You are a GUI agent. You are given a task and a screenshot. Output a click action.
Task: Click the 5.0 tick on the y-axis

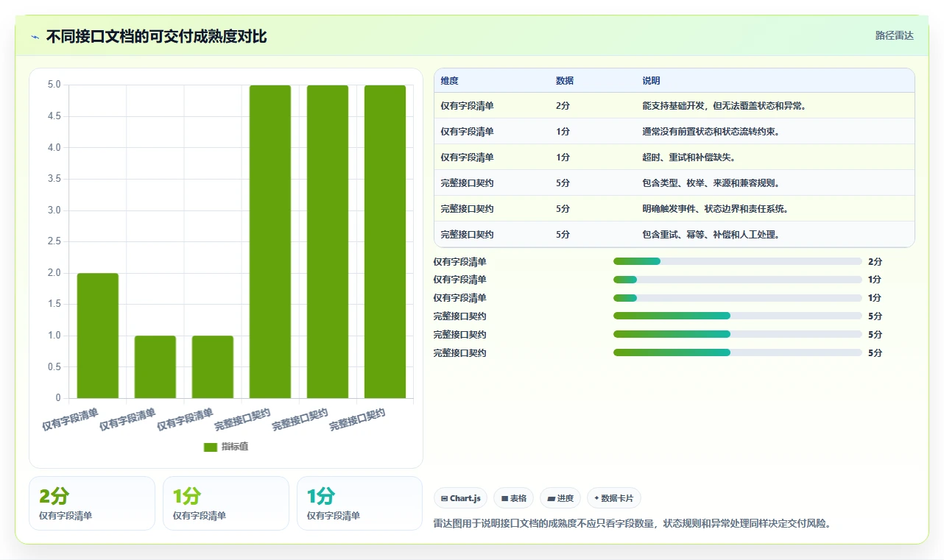(54, 85)
